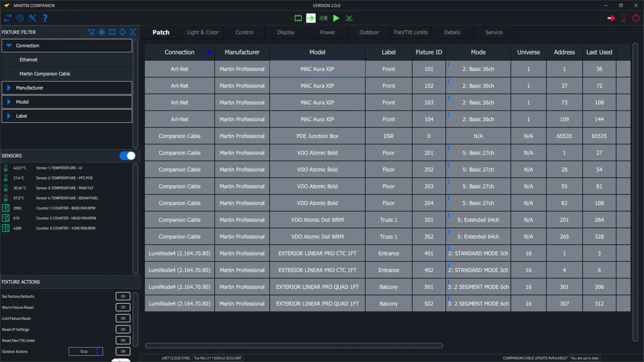The width and height of the screenshot is (644, 362).
Task: Click the green play icon
Action: [x=336, y=18]
